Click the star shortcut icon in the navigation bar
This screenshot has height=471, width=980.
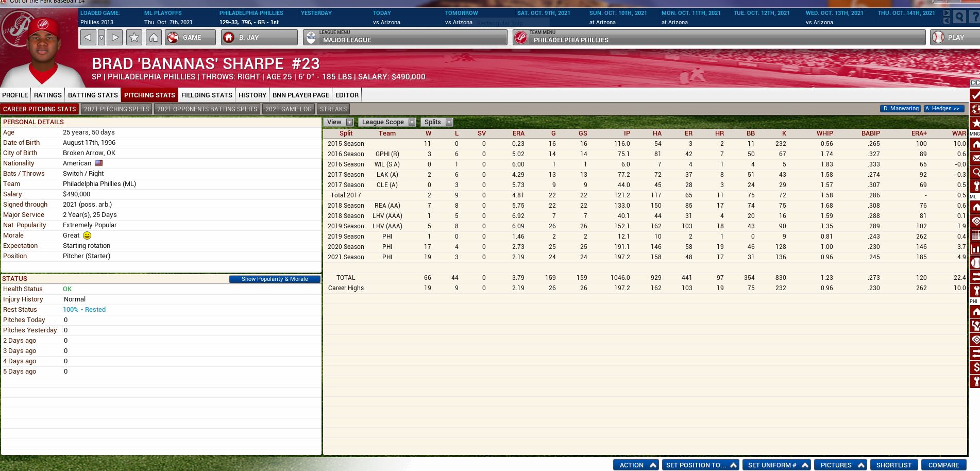133,37
